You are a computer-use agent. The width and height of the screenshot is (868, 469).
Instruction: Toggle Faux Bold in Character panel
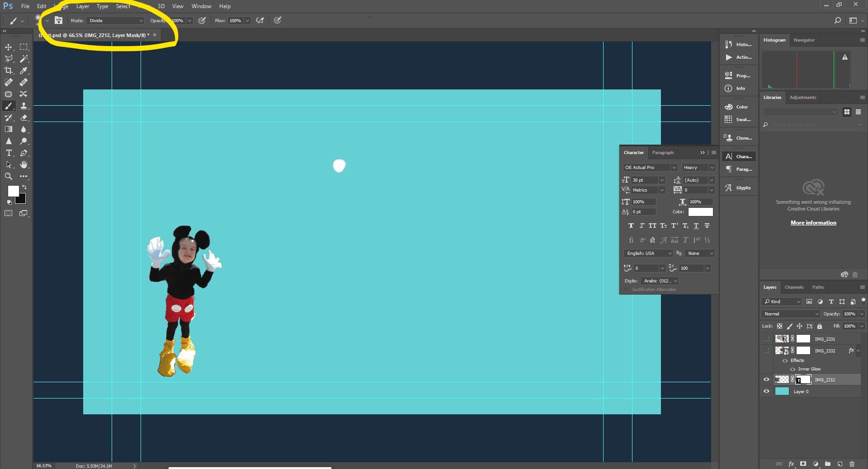coord(631,225)
